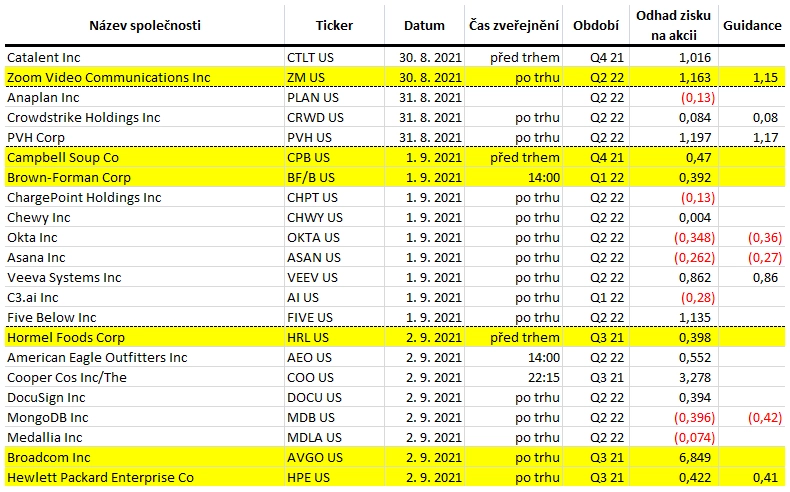Click ticker 'ASAN US'
Viewport: 790px width, 492px height.
(x=314, y=258)
